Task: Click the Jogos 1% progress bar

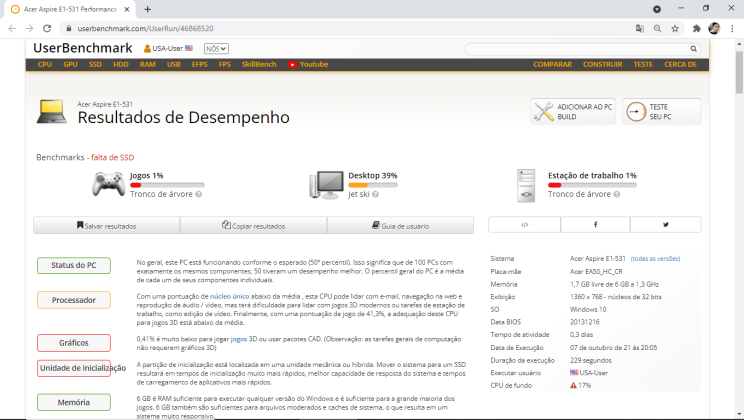Action: tap(167, 185)
